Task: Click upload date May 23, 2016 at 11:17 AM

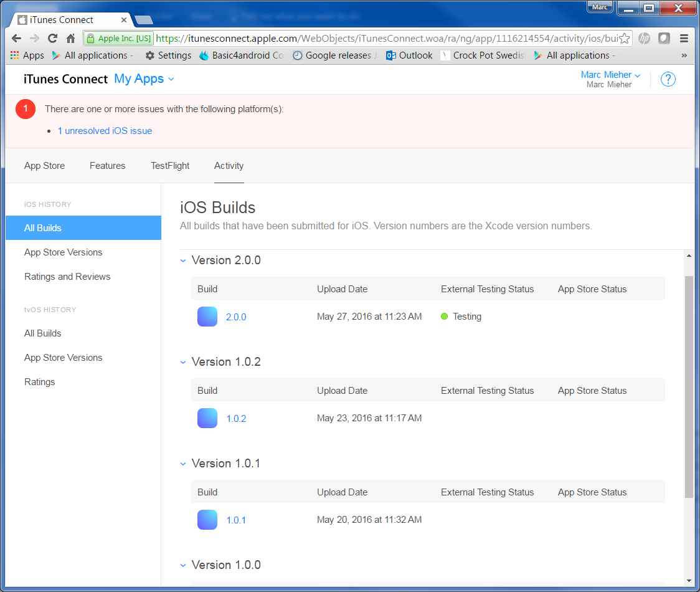Action: pos(369,418)
